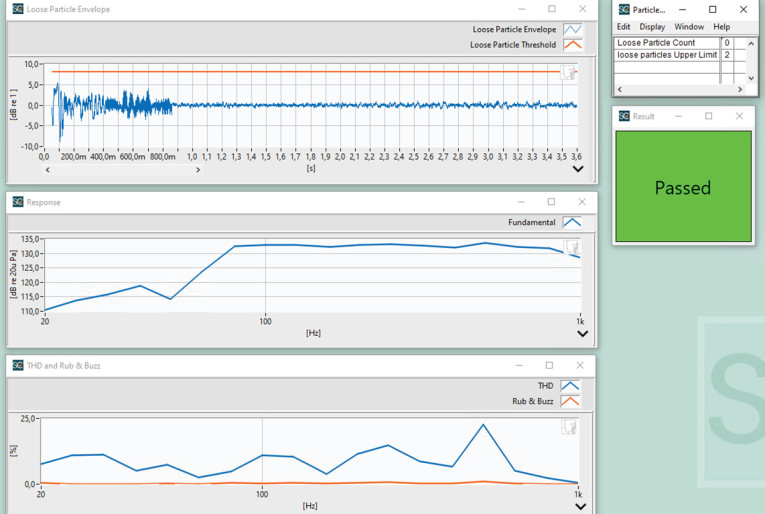Viewport: 765px width, 514px height.
Task: Expand the chevron below the Response graph
Action: click(x=582, y=334)
